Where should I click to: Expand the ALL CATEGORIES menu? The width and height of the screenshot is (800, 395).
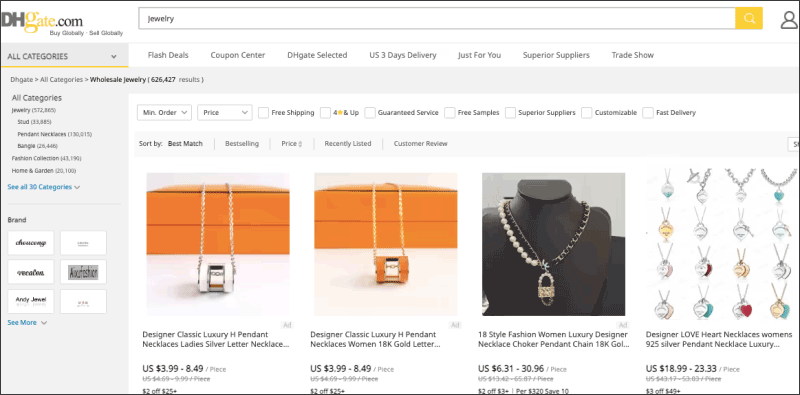tap(64, 56)
